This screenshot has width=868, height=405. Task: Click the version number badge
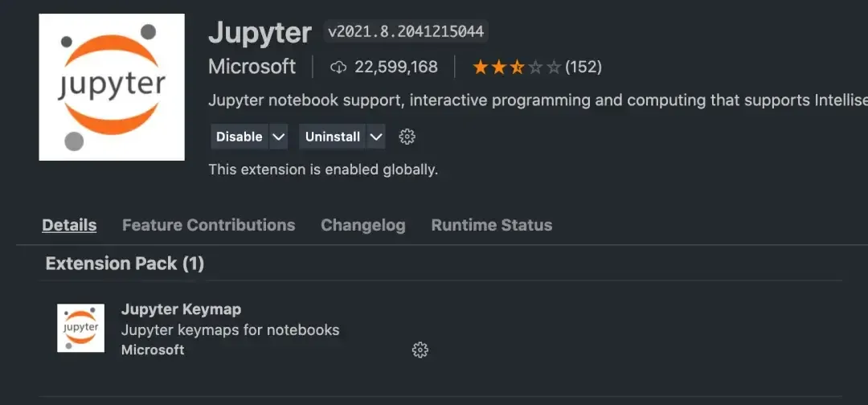point(406,32)
